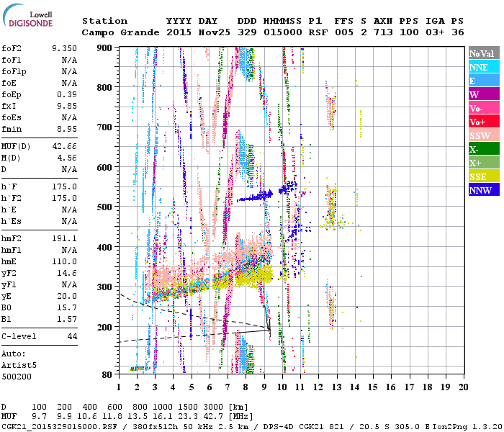Image resolution: width=504 pixels, height=432 pixels.
Task: Click the hmF2 value 191.1
Action: coord(64,238)
